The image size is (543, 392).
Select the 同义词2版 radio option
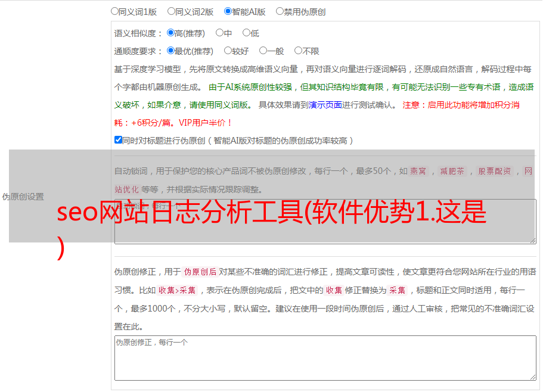171,11
